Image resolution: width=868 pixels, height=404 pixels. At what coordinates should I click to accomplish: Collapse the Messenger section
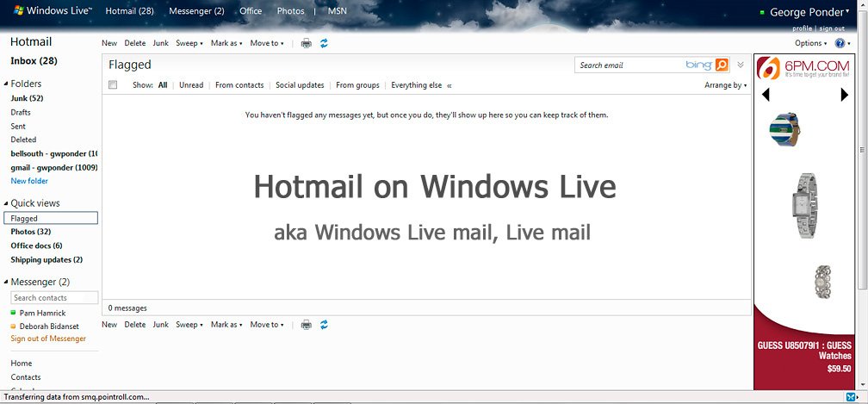click(x=6, y=283)
